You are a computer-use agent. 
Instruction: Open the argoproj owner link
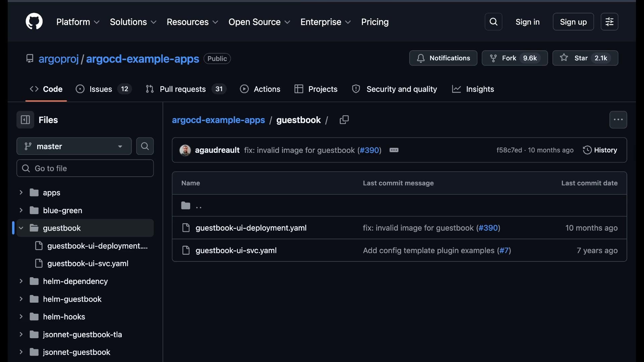point(59,59)
